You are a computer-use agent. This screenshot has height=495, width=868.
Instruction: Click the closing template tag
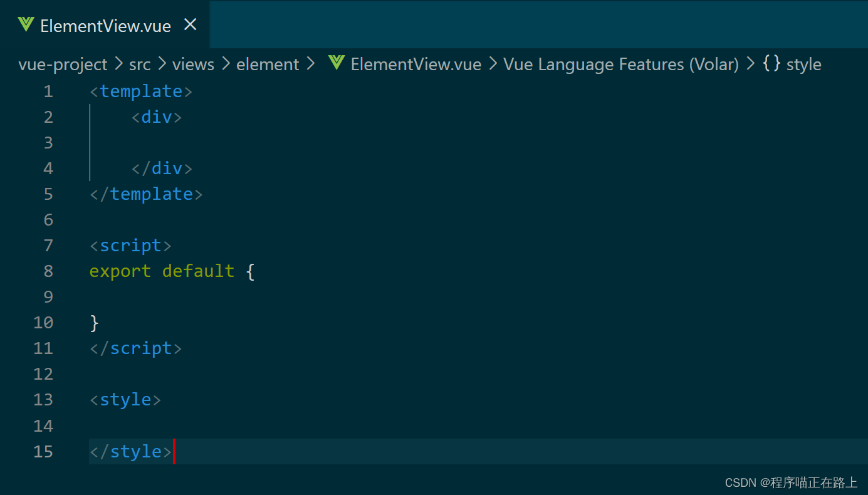[146, 194]
